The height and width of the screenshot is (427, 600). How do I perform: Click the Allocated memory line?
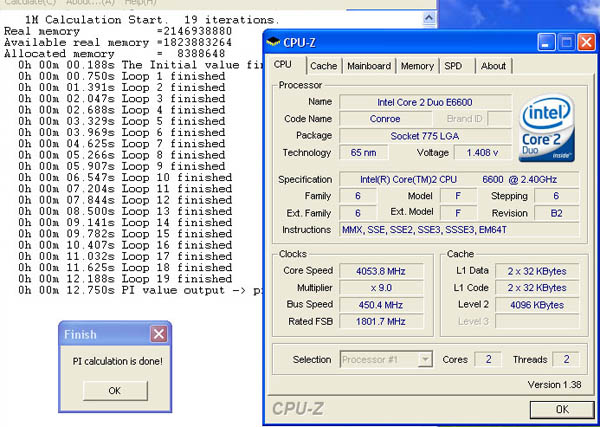(x=114, y=54)
